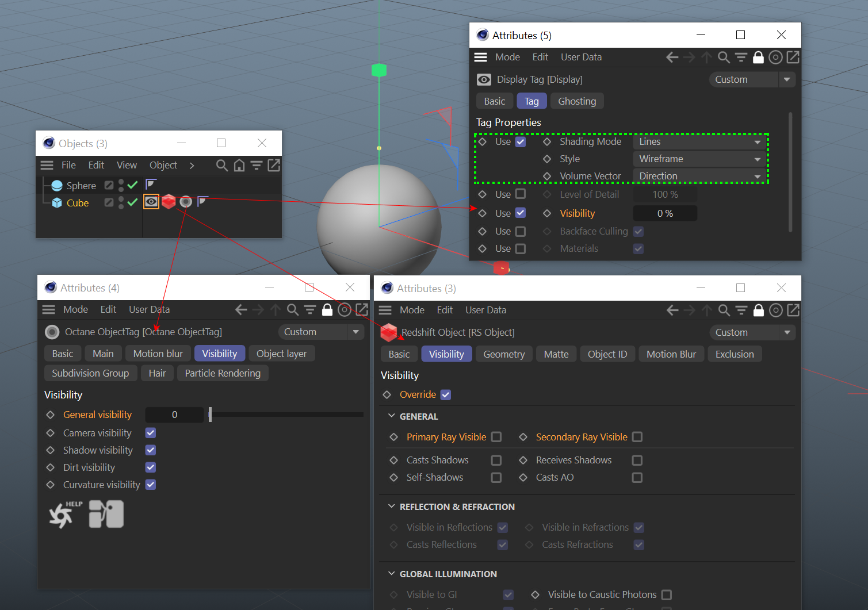Select Exclusion tab in Redshift Object
Image resolution: width=868 pixels, height=610 pixels.
[x=735, y=354]
